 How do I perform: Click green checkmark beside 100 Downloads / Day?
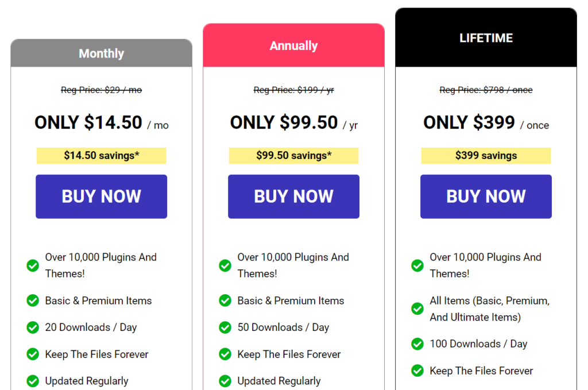click(x=417, y=344)
